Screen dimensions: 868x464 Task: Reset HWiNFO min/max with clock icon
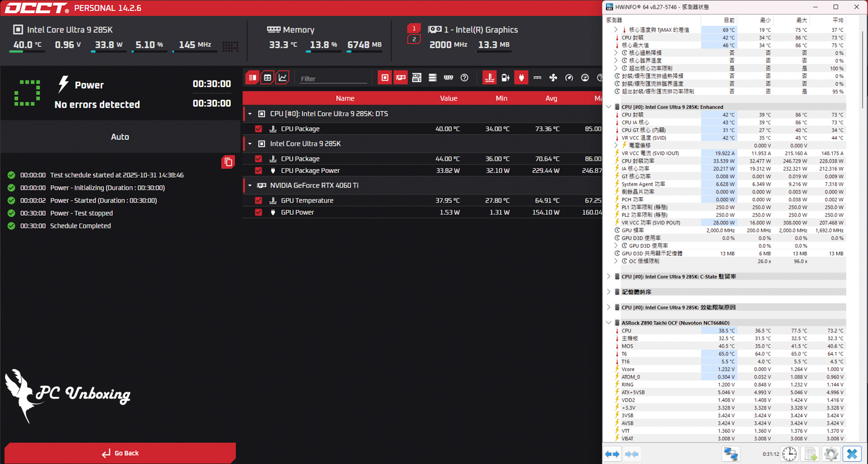point(789,454)
